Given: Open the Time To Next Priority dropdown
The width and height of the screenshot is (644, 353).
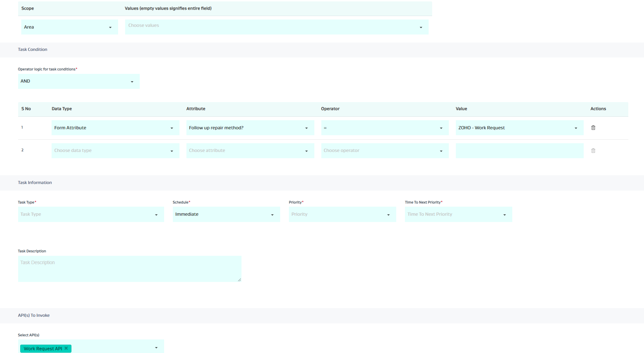Looking at the screenshot, I should click(x=458, y=214).
